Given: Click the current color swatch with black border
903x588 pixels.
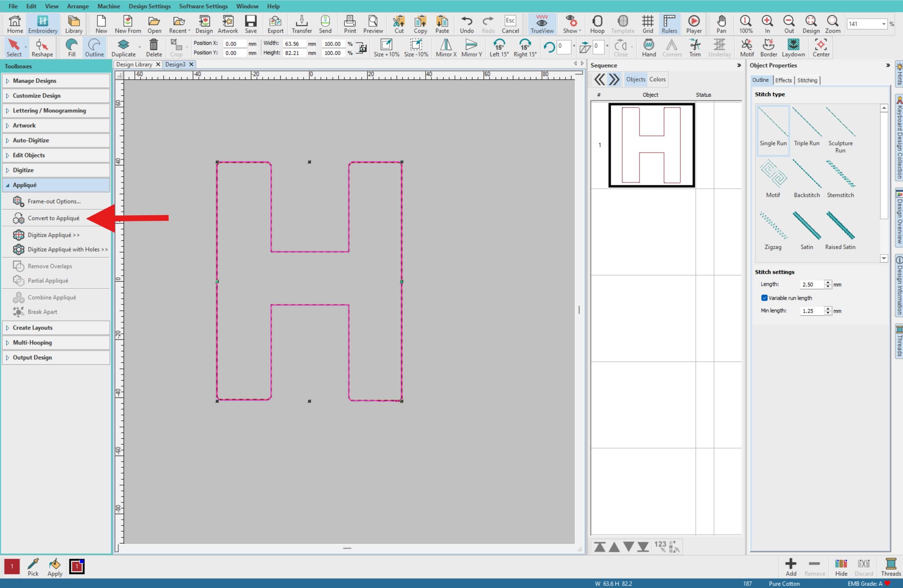Looking at the screenshot, I should pos(77,567).
